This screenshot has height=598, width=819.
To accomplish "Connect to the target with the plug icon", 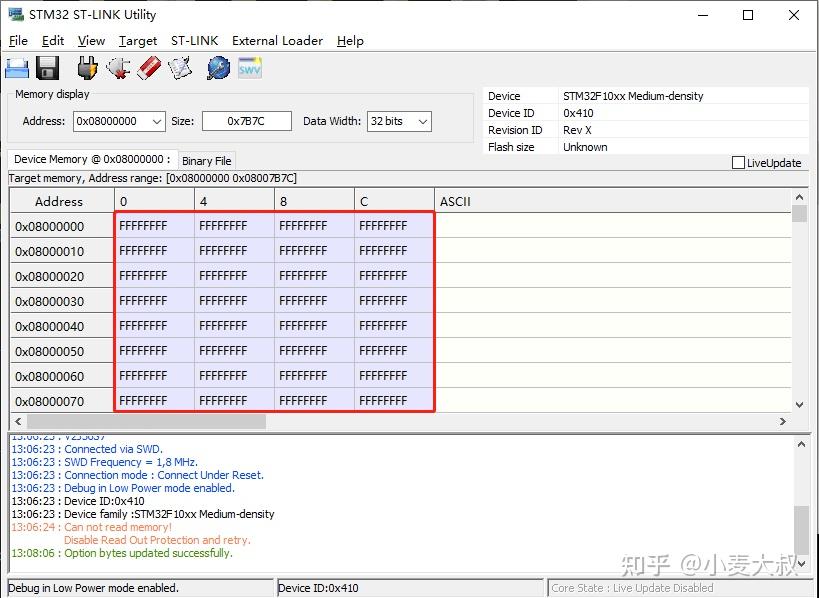I will [86, 66].
